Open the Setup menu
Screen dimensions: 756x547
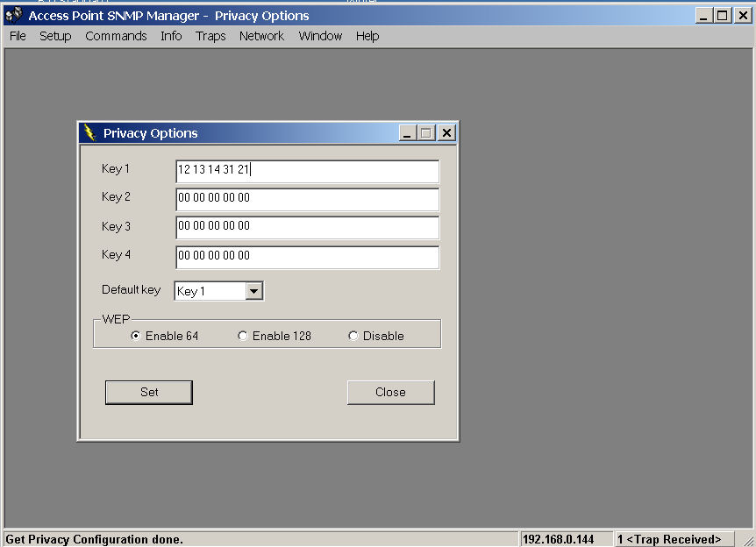55,36
